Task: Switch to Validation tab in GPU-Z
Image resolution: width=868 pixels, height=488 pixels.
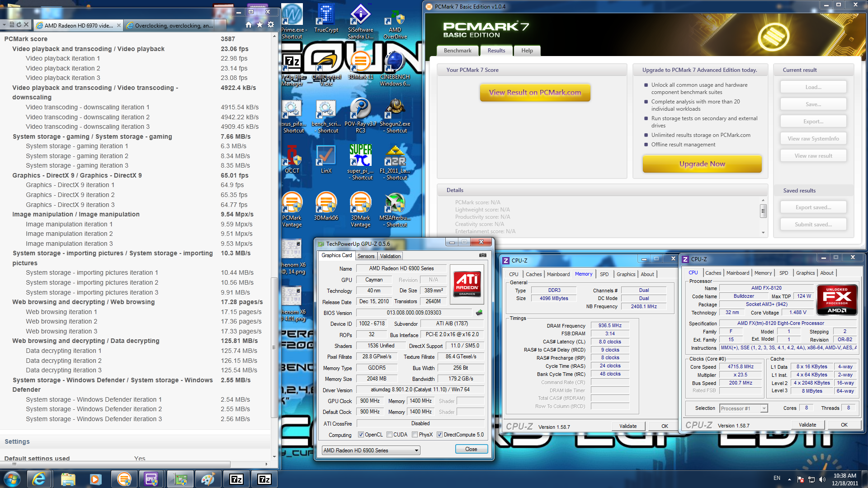Action: pyautogui.click(x=390, y=256)
